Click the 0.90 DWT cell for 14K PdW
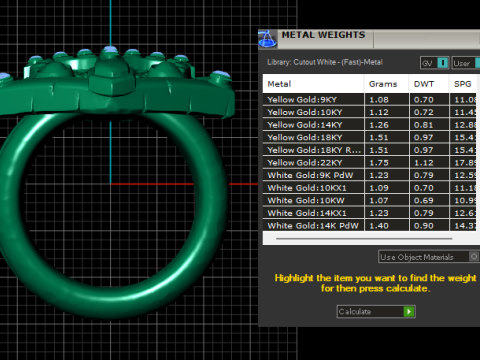The image size is (480, 360). [429, 226]
